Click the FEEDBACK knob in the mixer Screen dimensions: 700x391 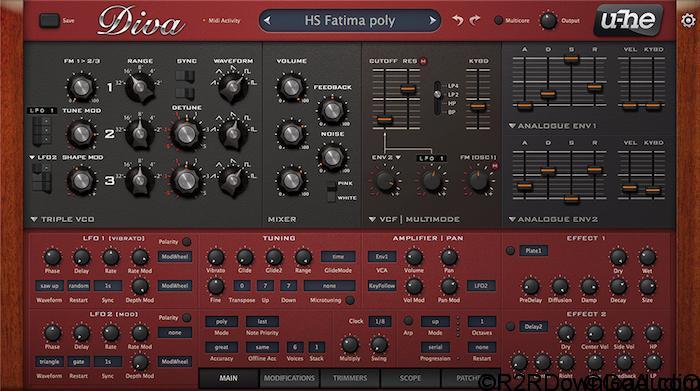(x=332, y=111)
